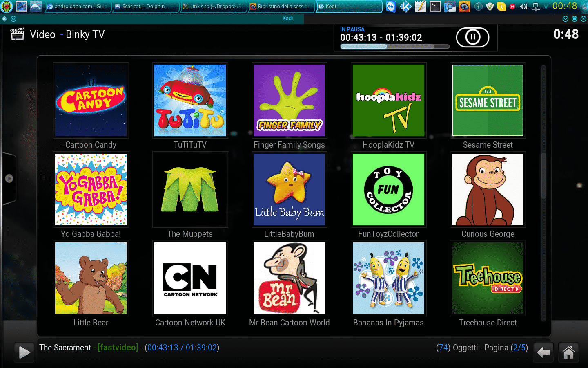Click the desktop drawing-board icon in the panel
The width and height of the screenshot is (588, 368).
[x=21, y=7]
